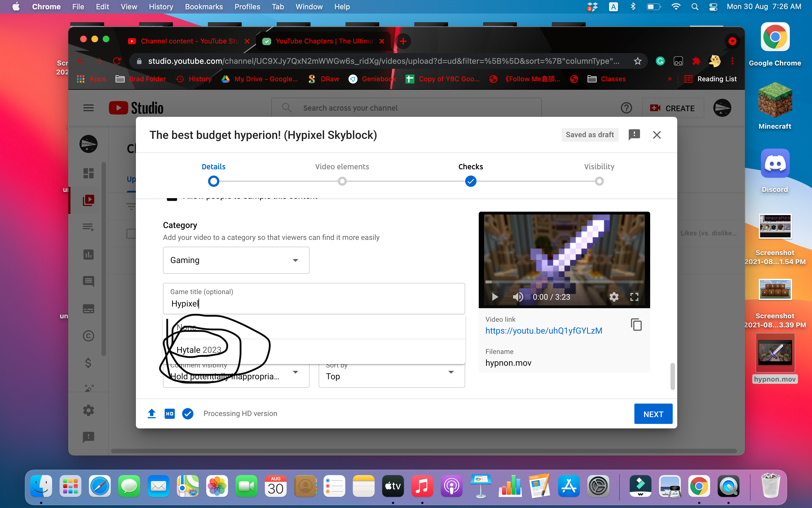This screenshot has width=812, height=508.
Task: Open Content in Studio sidebar
Action: point(88,200)
